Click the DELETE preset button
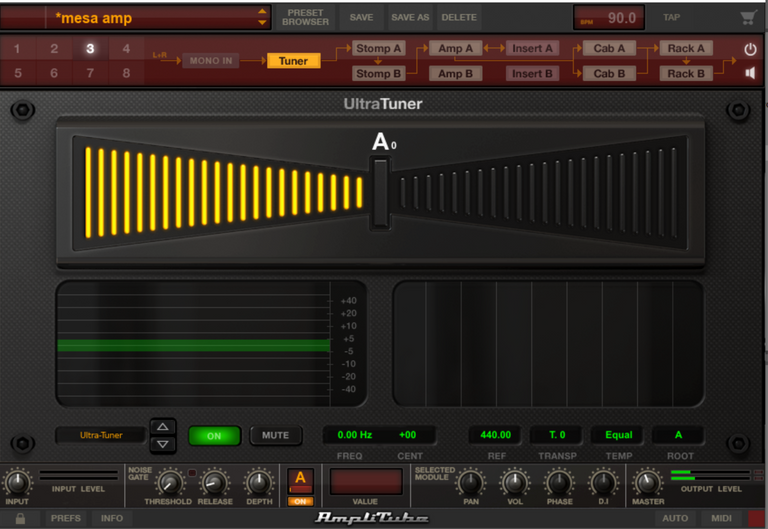Screen dimensions: 768x529 tap(459, 18)
